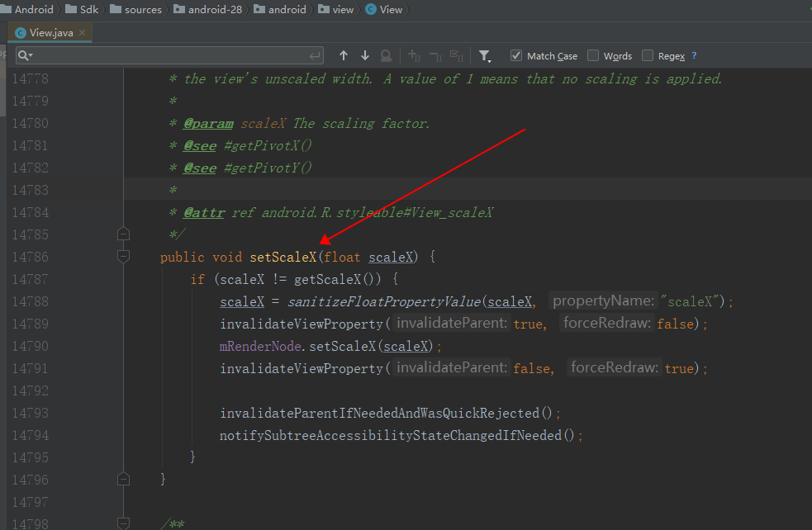Click the View class icon in the breadcrumb
Image resolution: width=812 pixels, height=530 pixels.
(x=372, y=9)
